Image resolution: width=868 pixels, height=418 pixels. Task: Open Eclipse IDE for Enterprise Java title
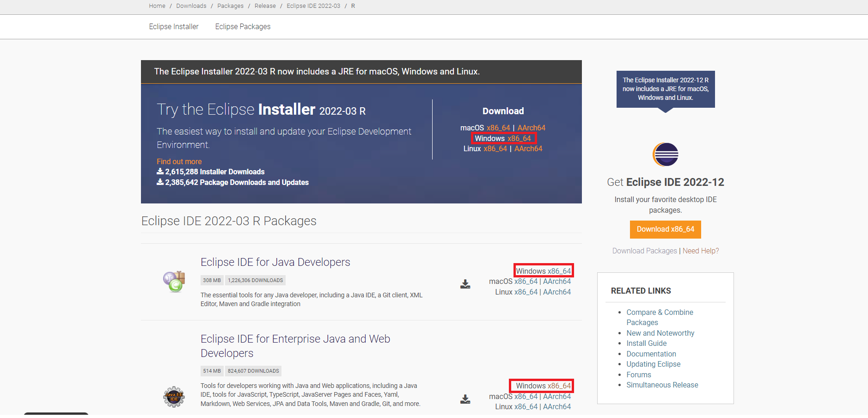point(295,346)
